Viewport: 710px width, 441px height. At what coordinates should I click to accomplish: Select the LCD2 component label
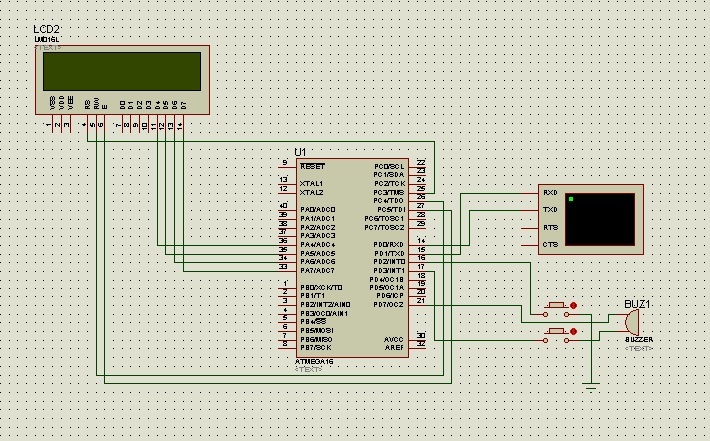point(46,29)
